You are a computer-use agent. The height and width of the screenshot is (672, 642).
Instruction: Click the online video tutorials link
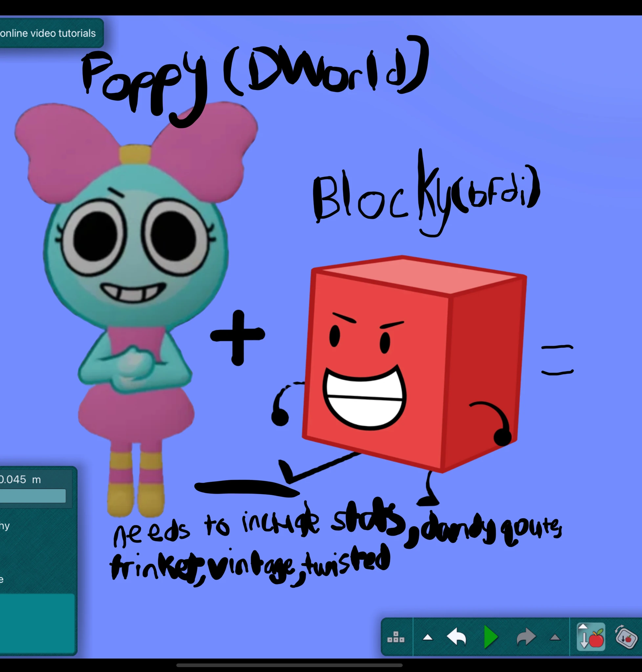[48, 33]
